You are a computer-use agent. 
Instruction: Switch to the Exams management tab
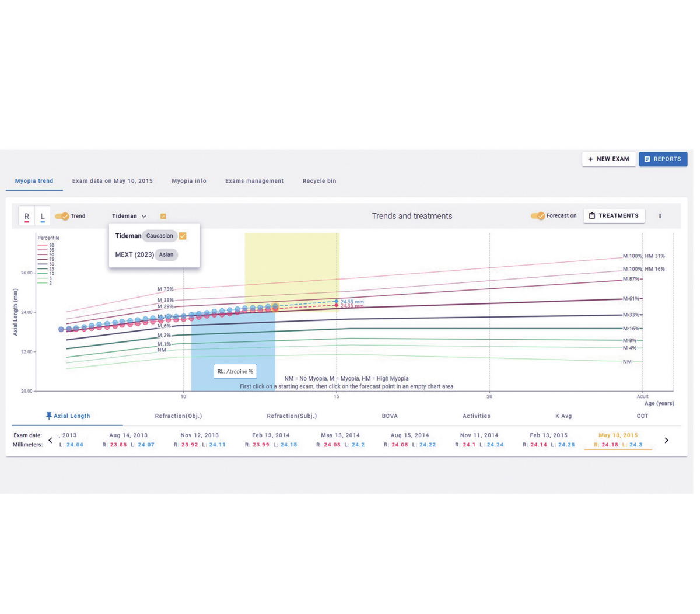(x=254, y=181)
